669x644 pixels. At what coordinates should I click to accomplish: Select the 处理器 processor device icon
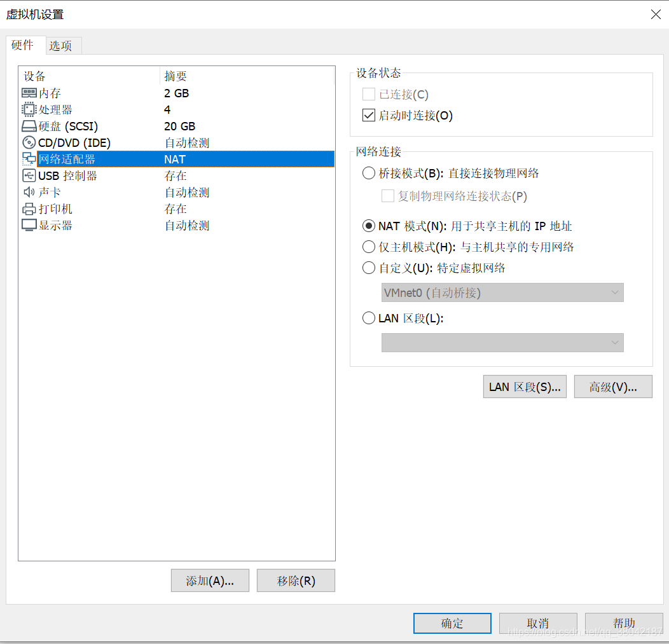pyautogui.click(x=29, y=109)
